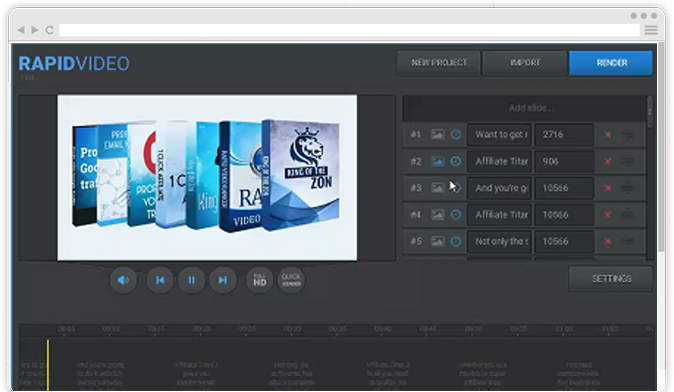Edit slide #5 text 'Not only the s'
The width and height of the screenshot is (674, 392).
coord(499,241)
